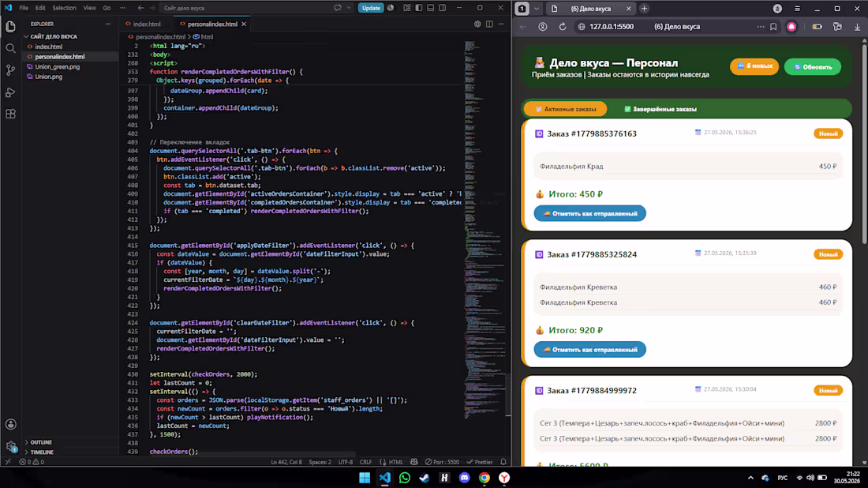Screen dimensions: 868x488
Task: Open the browser profile avatar
Action: point(777,9)
